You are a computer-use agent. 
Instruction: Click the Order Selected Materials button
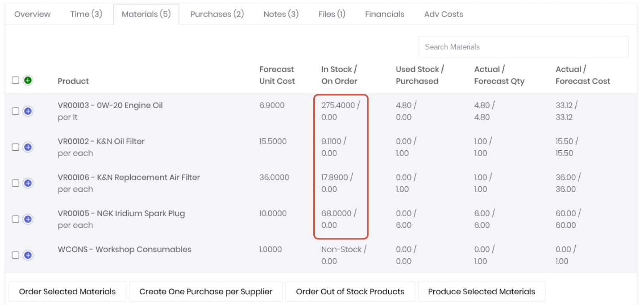[x=67, y=292]
